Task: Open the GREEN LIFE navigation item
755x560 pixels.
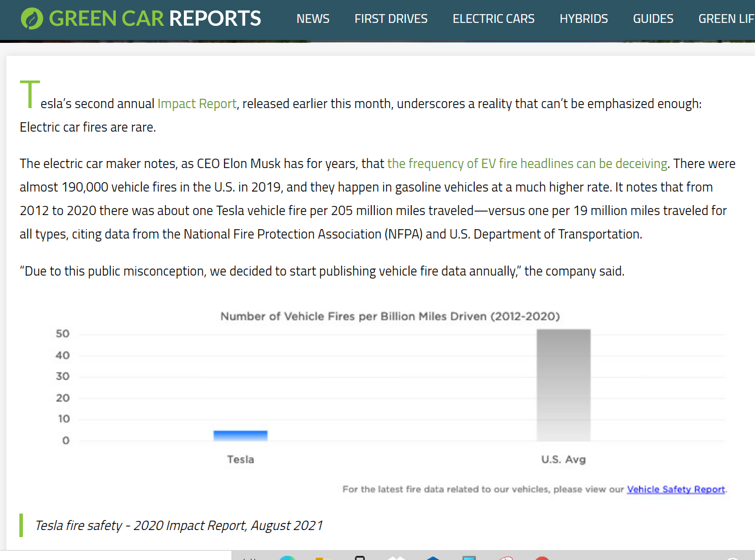Action: (727, 19)
